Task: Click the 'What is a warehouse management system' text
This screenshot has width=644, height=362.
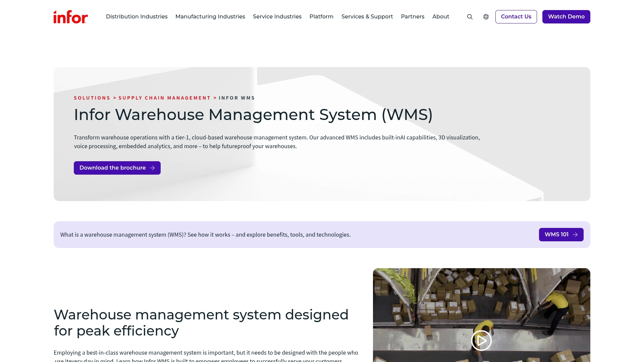Action: tap(205, 235)
